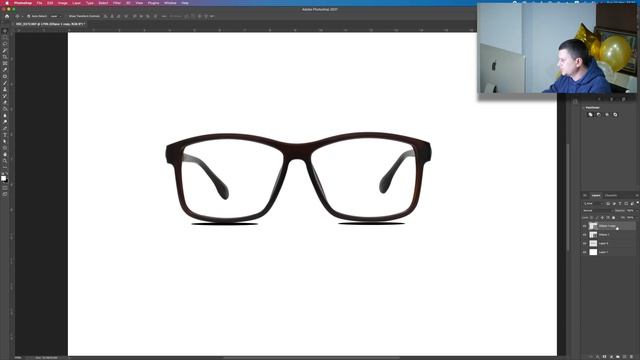Toggle the Auto-Select checkbox
Viewport: 640px width, 360px height.
(29, 16)
